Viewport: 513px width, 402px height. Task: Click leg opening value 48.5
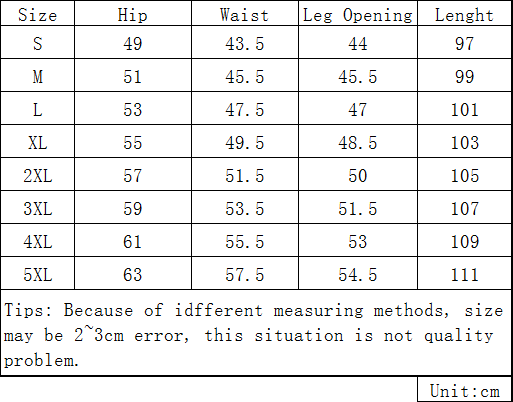pos(357,142)
